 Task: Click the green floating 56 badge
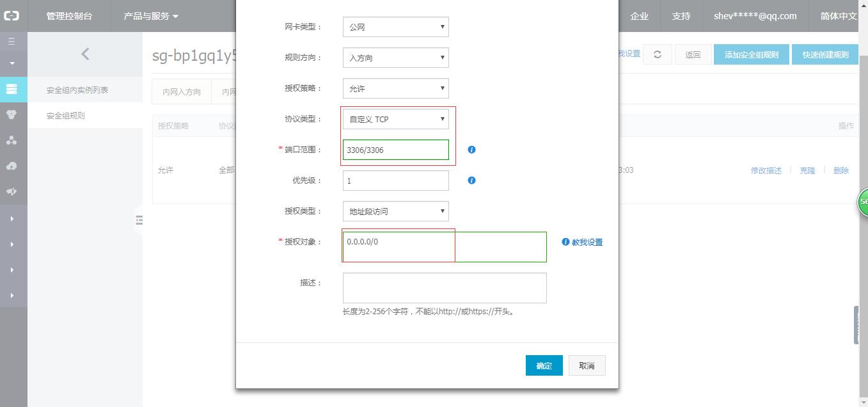coord(862,202)
